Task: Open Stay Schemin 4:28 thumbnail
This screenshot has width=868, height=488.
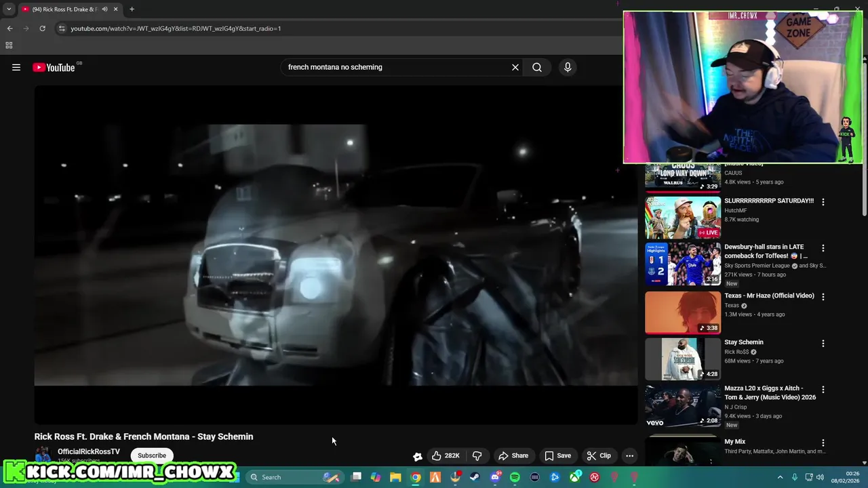Action: coord(683,359)
